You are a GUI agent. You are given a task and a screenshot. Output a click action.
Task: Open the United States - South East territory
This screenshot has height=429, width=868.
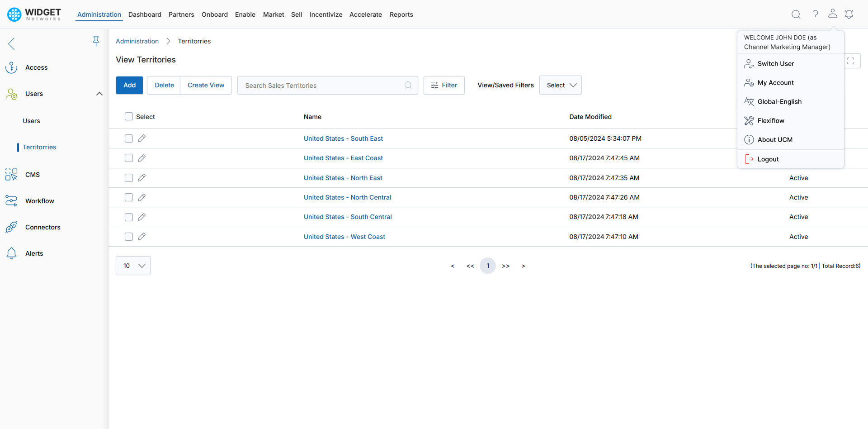tap(343, 138)
